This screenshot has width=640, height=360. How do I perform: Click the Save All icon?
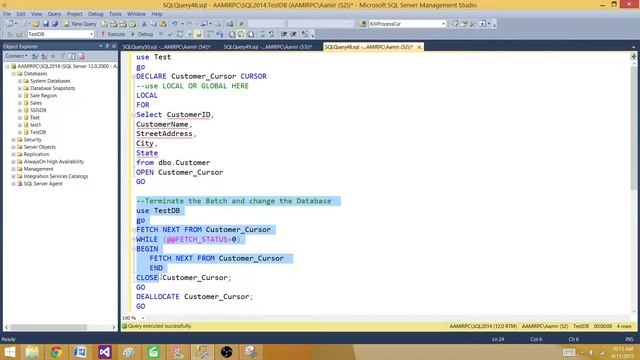(x=55, y=24)
